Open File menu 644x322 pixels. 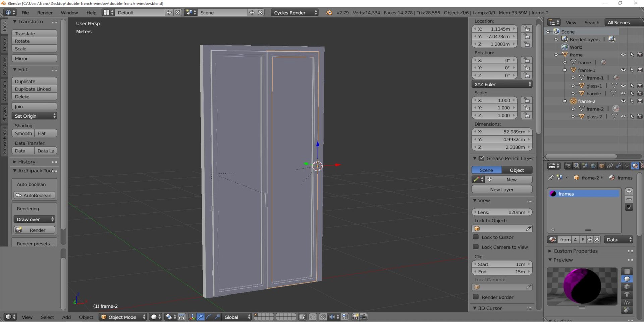click(25, 13)
